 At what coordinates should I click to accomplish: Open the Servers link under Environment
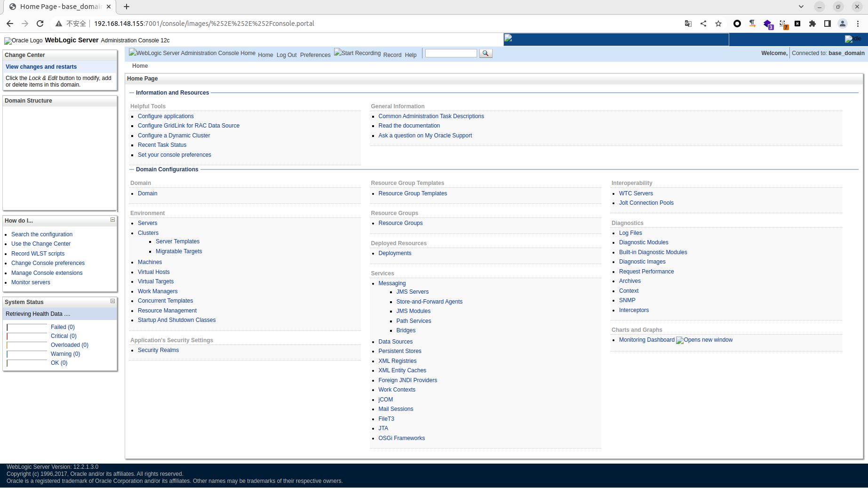click(x=147, y=223)
